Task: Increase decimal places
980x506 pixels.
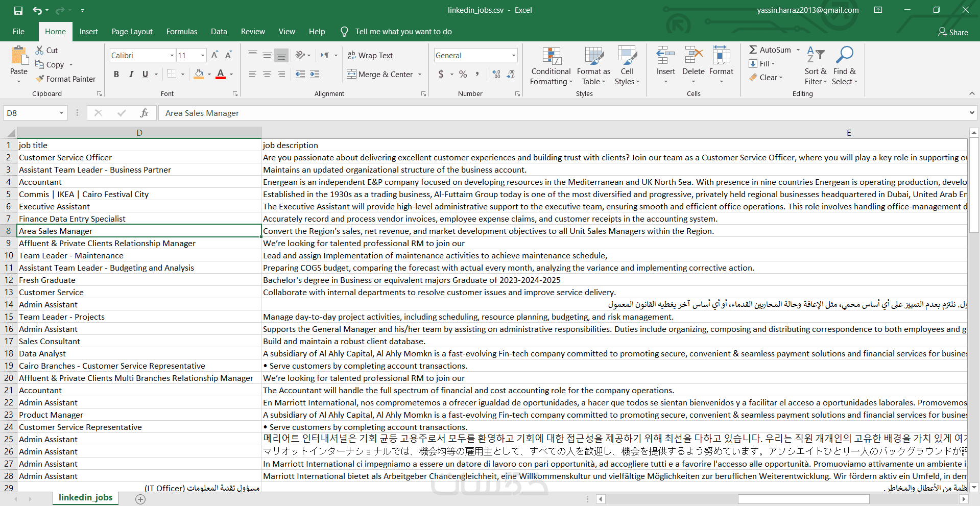Action: point(496,74)
